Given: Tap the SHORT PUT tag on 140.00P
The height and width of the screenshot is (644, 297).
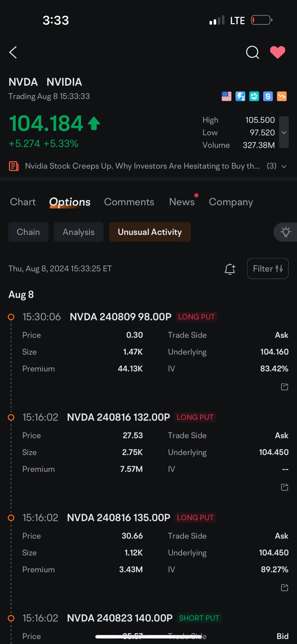Looking at the screenshot, I should pyautogui.click(x=199, y=618).
